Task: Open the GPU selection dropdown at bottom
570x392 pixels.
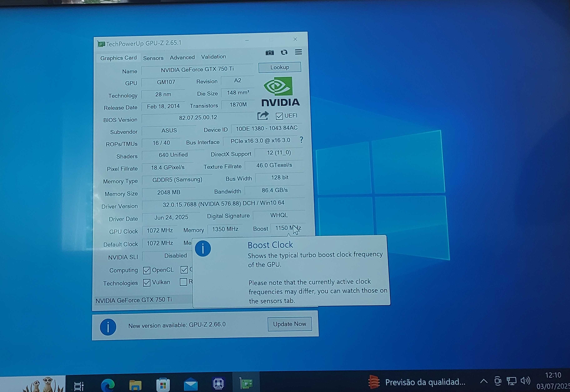Action: [144, 300]
